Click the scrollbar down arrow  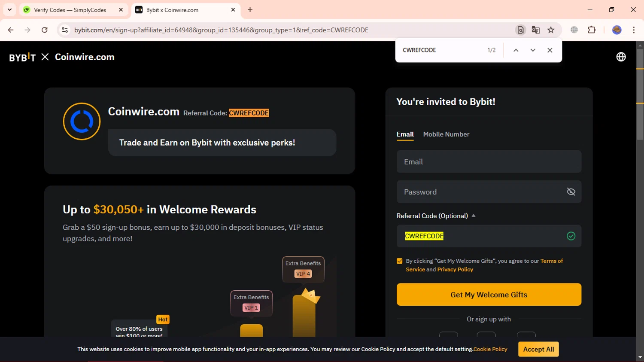click(640, 358)
